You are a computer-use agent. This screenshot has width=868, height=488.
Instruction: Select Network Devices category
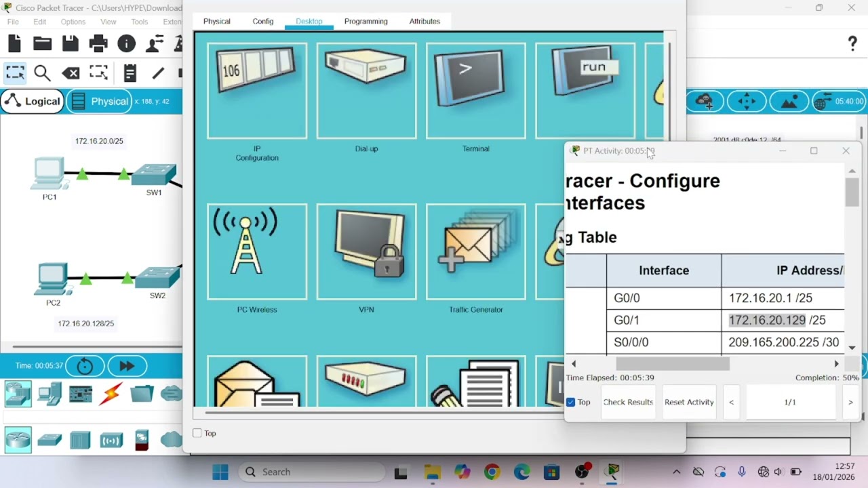(18, 394)
